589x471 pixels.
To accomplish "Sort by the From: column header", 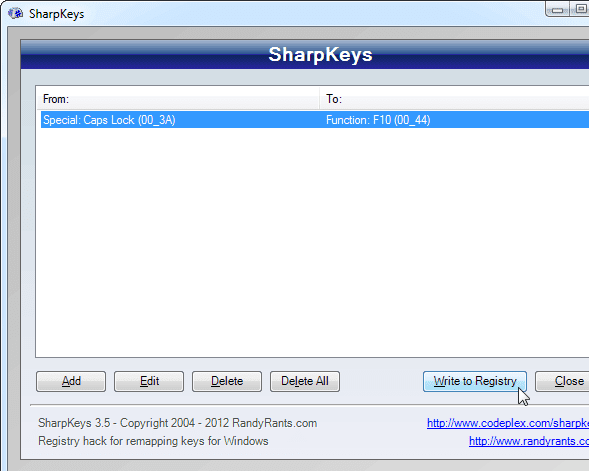I will [178, 99].
